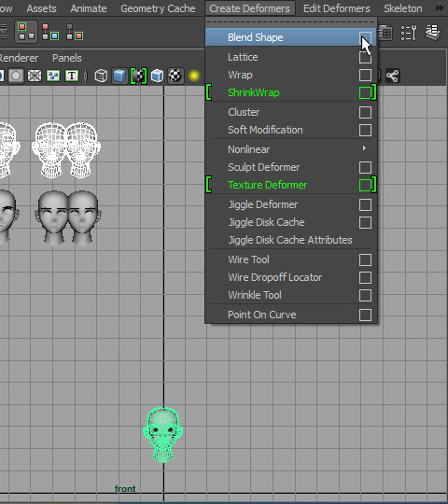Click the share nodes icon in toolbar

[393, 76]
